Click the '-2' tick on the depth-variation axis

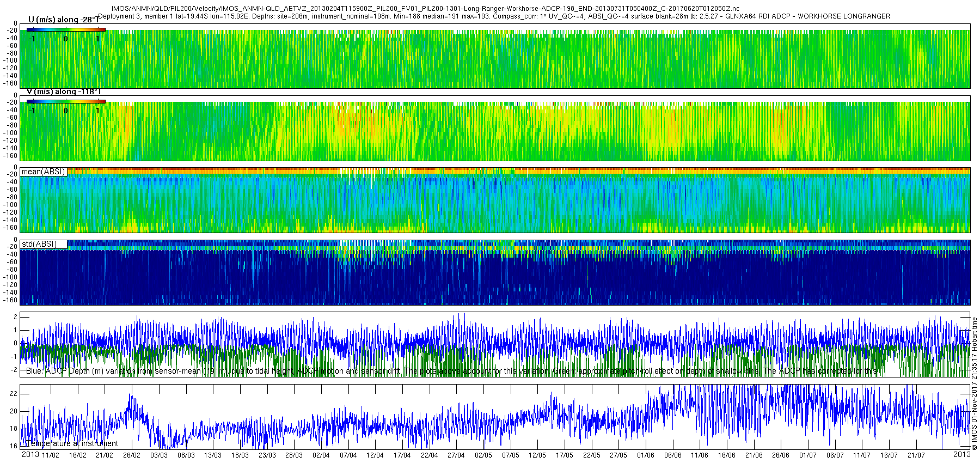pos(14,370)
